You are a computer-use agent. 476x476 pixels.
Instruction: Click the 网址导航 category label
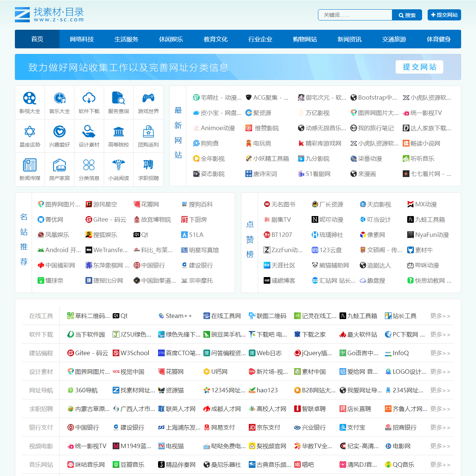[x=41, y=390]
